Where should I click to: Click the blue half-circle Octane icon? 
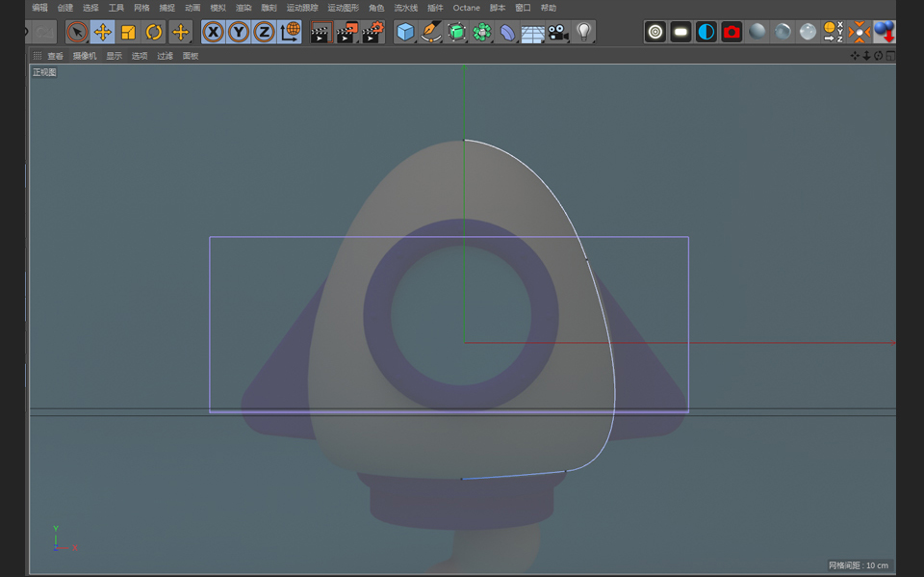tap(706, 32)
